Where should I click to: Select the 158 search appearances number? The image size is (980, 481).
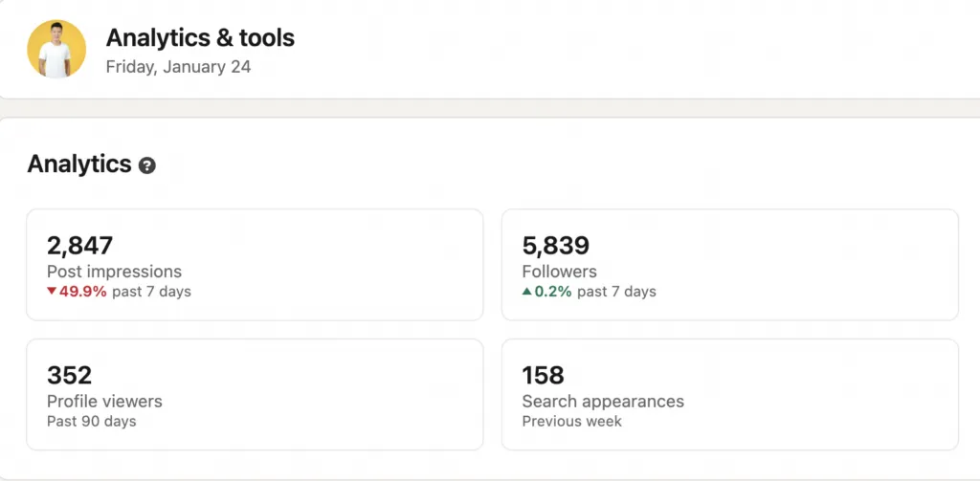click(543, 375)
